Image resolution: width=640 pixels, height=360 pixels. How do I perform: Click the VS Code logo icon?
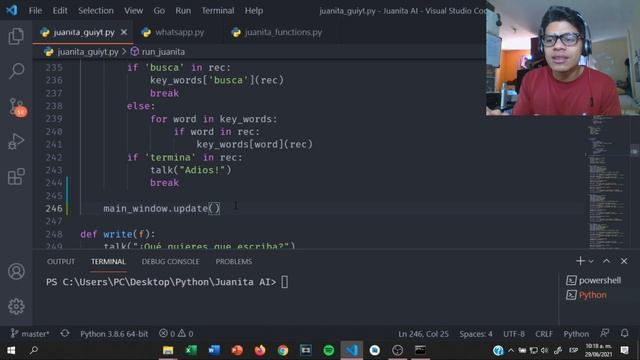tap(11, 10)
